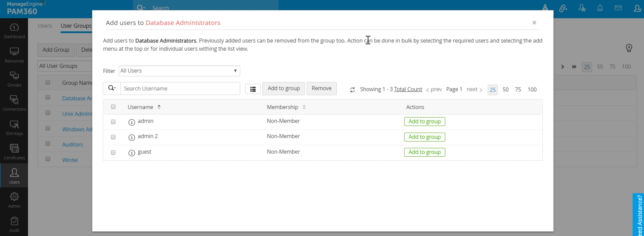This screenshot has height=236, width=644.
Task: Click the Add Group button in background
Action: tap(56, 50)
